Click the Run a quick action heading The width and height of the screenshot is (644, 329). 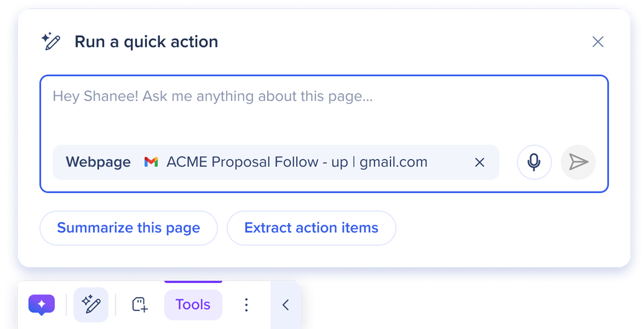tap(146, 42)
